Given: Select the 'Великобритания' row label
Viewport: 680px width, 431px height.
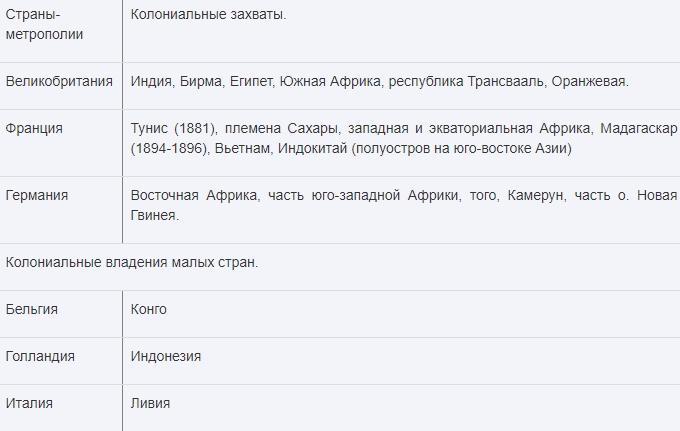Looking at the screenshot, I should click(59, 81).
